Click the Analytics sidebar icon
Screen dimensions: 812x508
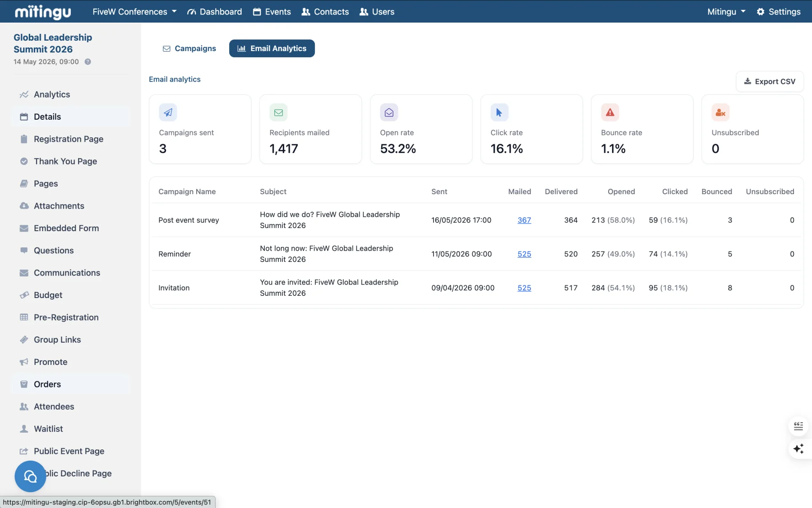tap(24, 94)
